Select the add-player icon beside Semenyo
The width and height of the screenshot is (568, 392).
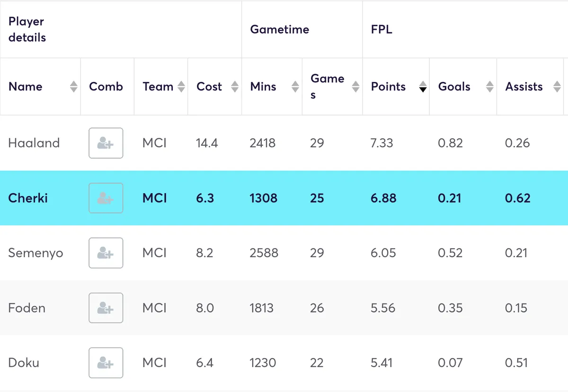(106, 253)
